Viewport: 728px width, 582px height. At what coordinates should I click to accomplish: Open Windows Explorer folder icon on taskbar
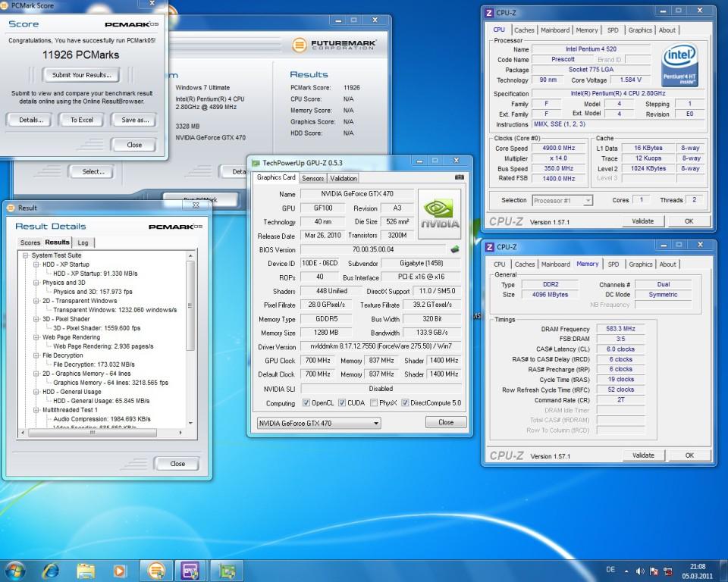(86, 571)
